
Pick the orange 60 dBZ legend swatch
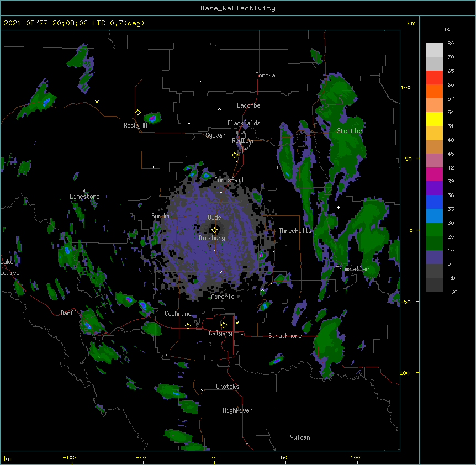(434, 91)
